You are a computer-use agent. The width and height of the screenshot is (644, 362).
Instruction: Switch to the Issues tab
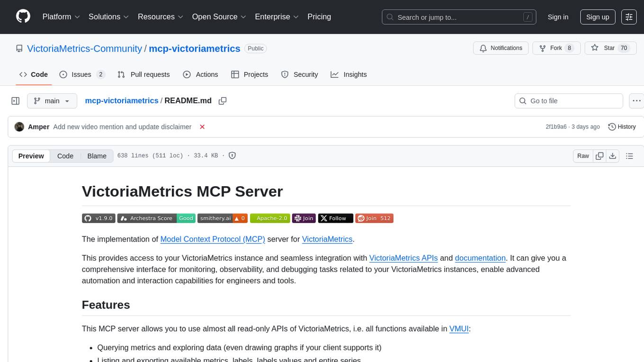coord(82,74)
